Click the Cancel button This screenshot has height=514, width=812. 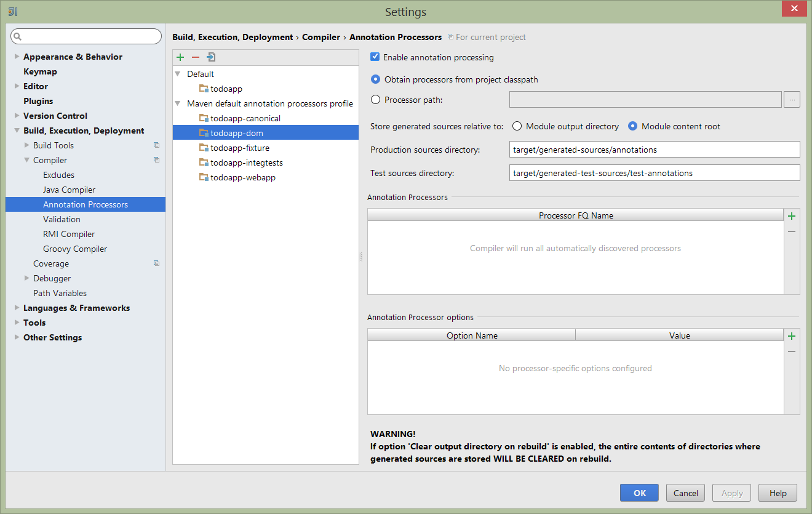coord(685,493)
